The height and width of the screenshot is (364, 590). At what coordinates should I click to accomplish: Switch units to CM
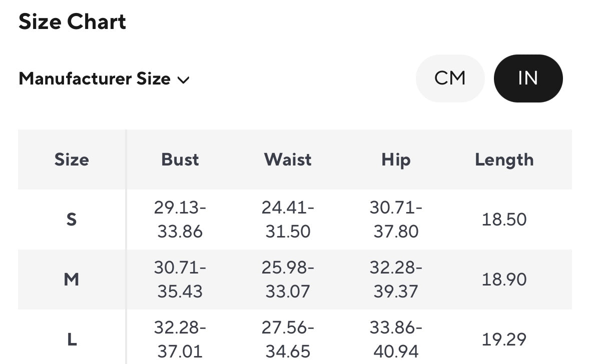click(450, 78)
